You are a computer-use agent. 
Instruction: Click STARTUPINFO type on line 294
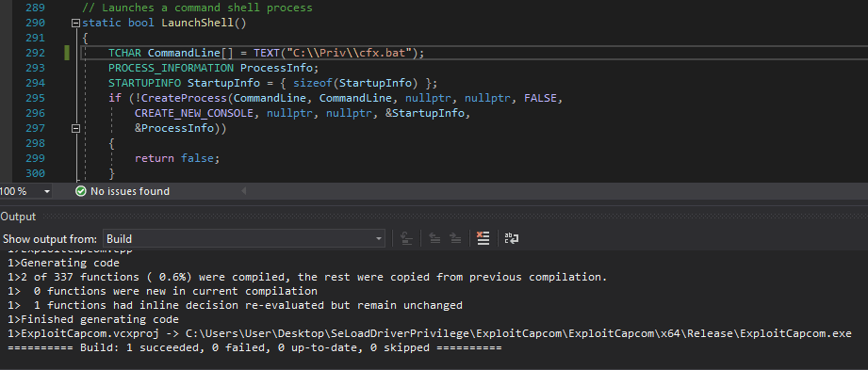[x=144, y=83]
